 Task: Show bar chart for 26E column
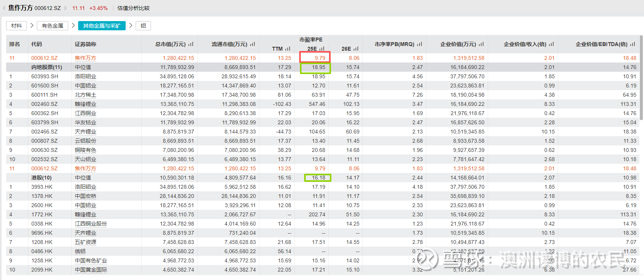point(356,49)
